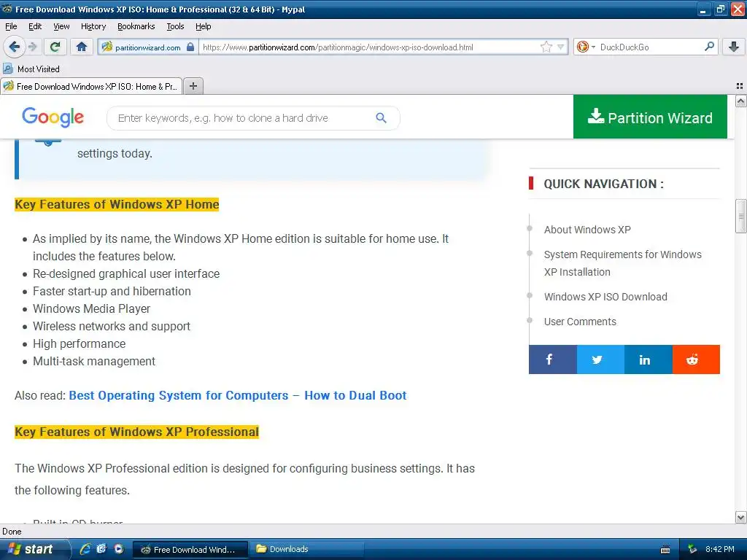Screen dimensions: 747x560
Task: Switch to Free Download Wind... taskbar button
Action: point(190,550)
